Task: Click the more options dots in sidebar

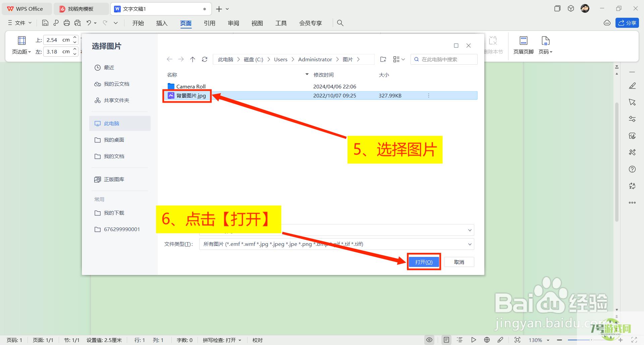Action: tap(632, 203)
